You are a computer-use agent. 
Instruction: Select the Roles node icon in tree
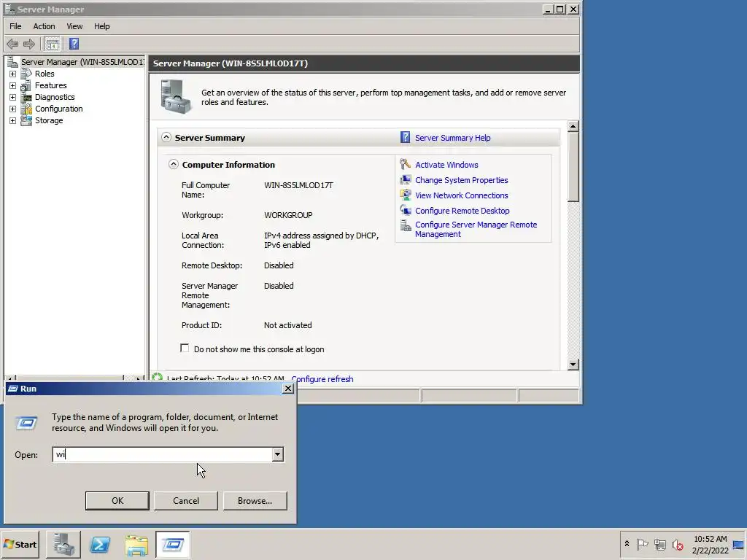tap(26, 74)
